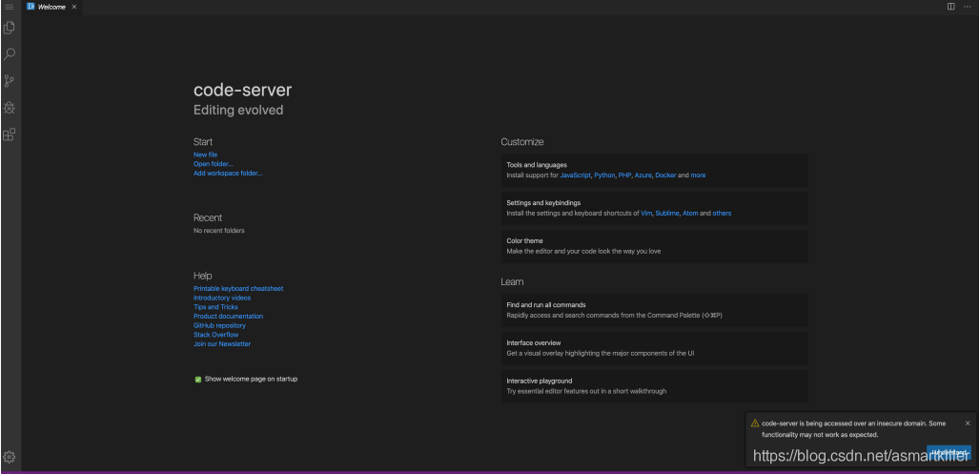The width and height of the screenshot is (980, 474).
Task: Open the Explorer files view
Action: (x=10, y=28)
